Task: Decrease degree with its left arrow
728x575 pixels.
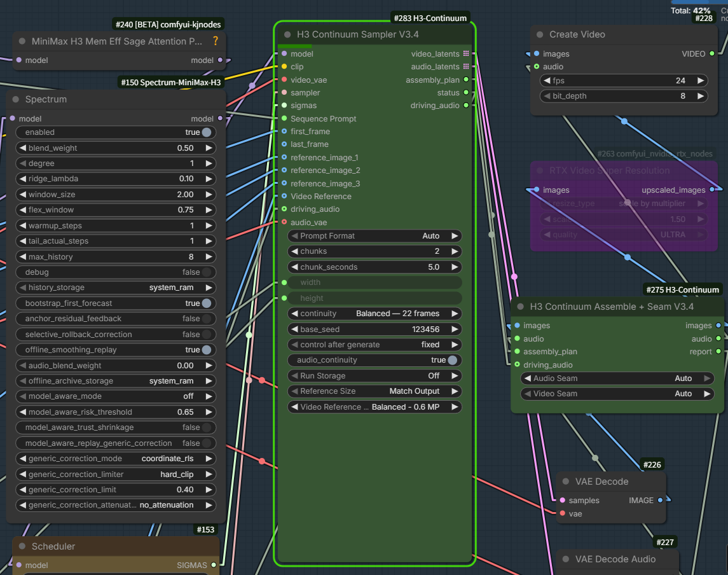Action: point(23,163)
